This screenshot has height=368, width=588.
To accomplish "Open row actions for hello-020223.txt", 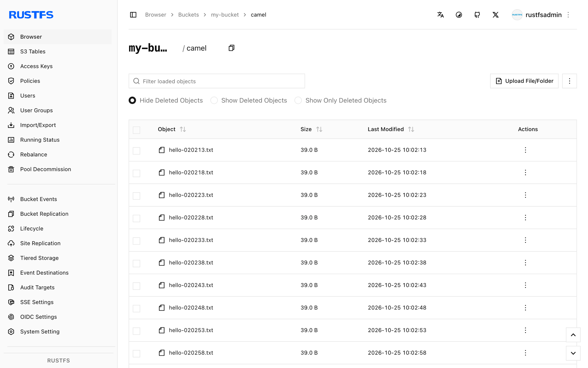I will tap(525, 195).
